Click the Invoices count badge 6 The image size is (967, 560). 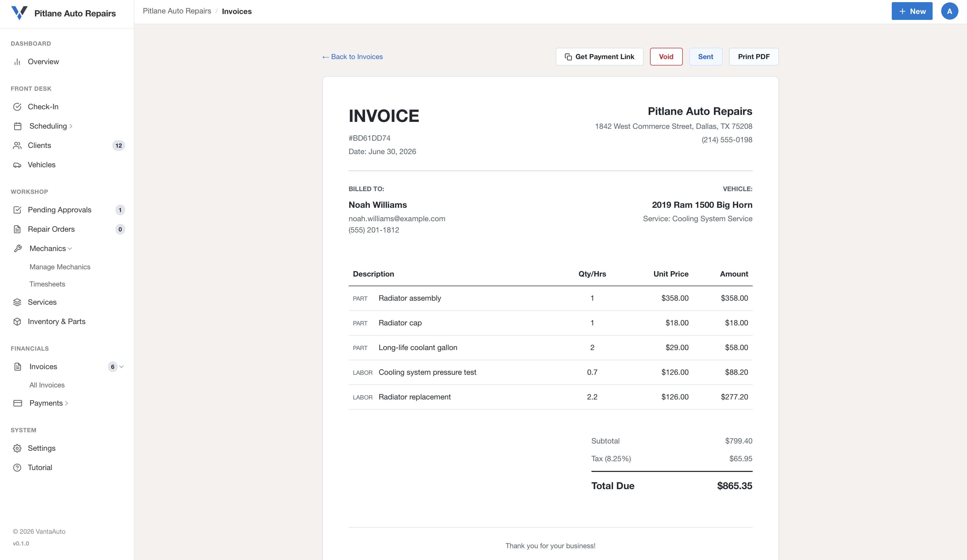tap(113, 367)
